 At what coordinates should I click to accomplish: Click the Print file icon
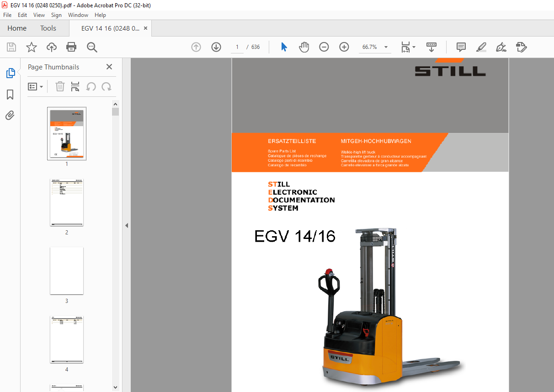(x=71, y=47)
